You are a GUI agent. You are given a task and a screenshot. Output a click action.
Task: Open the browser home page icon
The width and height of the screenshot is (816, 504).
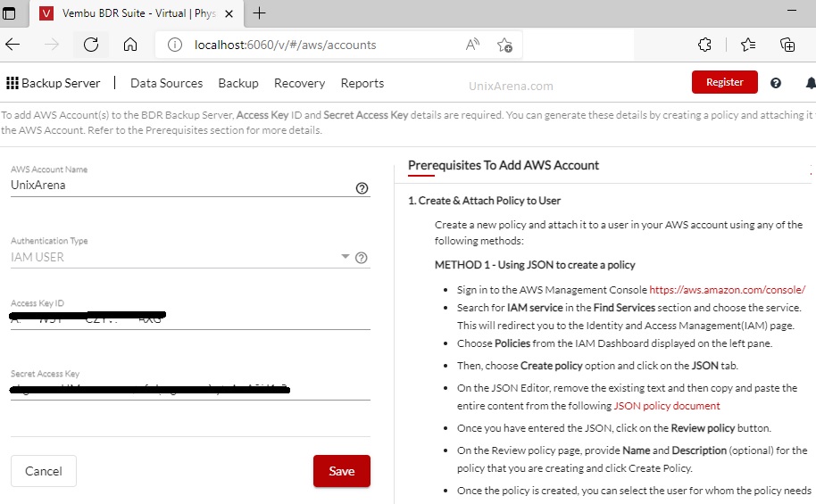point(130,45)
